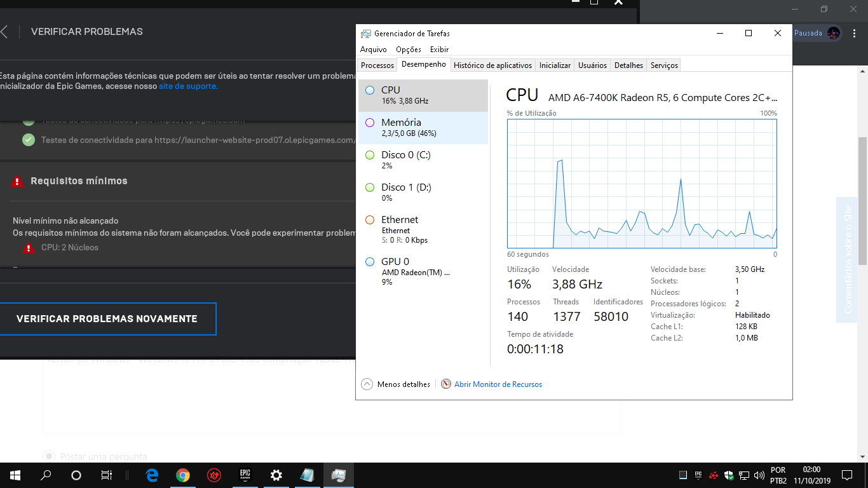
Task: Click the Requisitos mínimos section header
Action: (79, 181)
